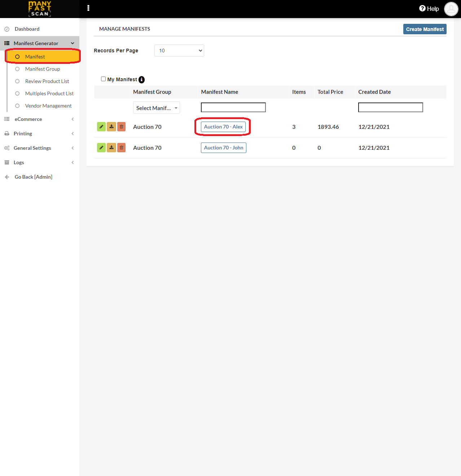This screenshot has height=476, width=461.
Task: Open the Auction 70 - John manifest link
Action: click(224, 148)
